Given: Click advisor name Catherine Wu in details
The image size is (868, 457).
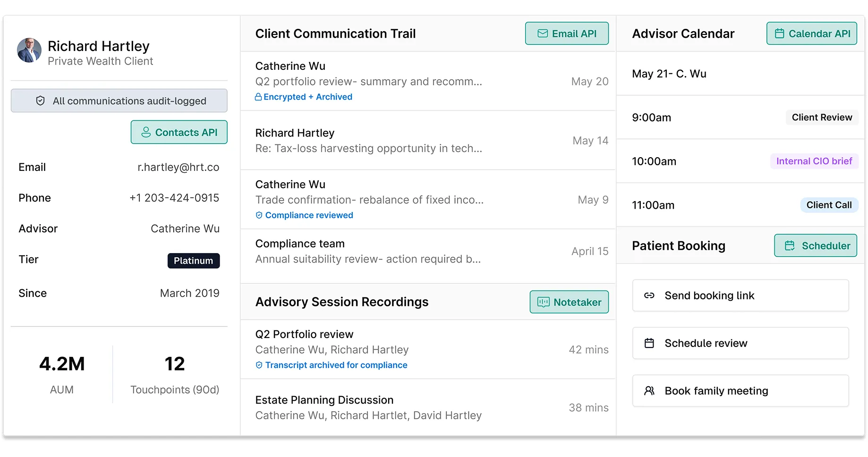Looking at the screenshot, I should [185, 228].
